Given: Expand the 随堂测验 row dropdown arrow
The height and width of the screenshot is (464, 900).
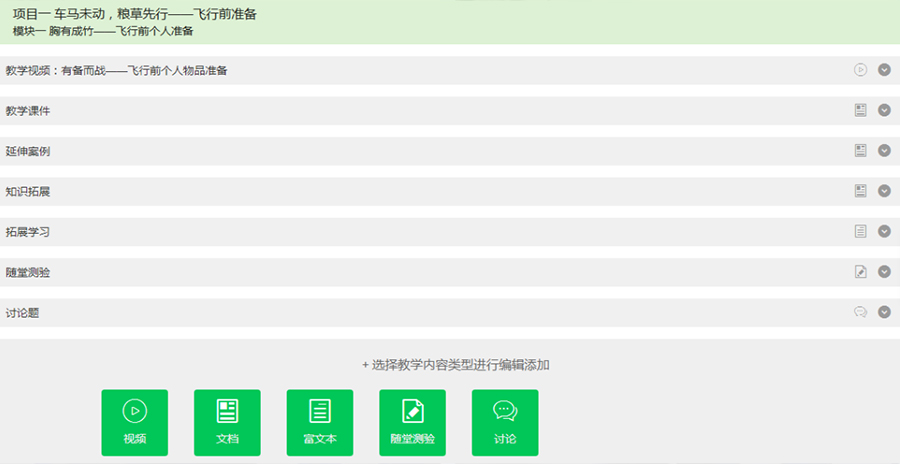Looking at the screenshot, I should pyautogui.click(x=884, y=272).
